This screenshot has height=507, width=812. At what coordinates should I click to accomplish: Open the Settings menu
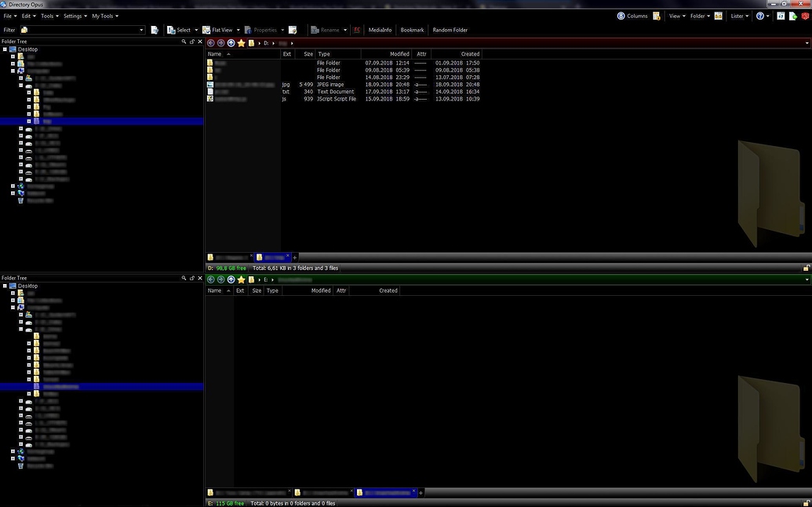click(x=75, y=16)
